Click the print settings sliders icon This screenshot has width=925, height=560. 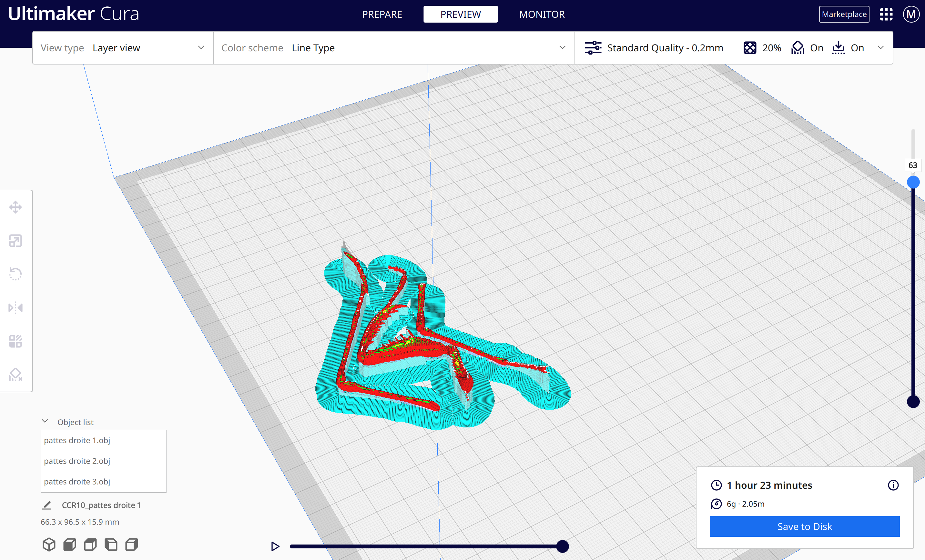[x=593, y=48]
